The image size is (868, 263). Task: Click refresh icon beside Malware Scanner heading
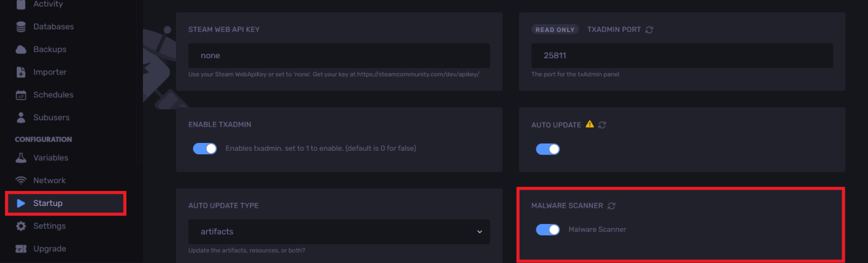612,205
